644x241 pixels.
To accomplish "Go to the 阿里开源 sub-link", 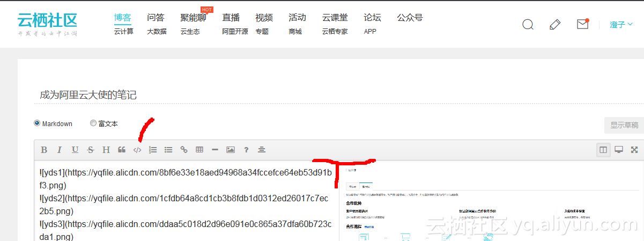I will coord(235,32).
